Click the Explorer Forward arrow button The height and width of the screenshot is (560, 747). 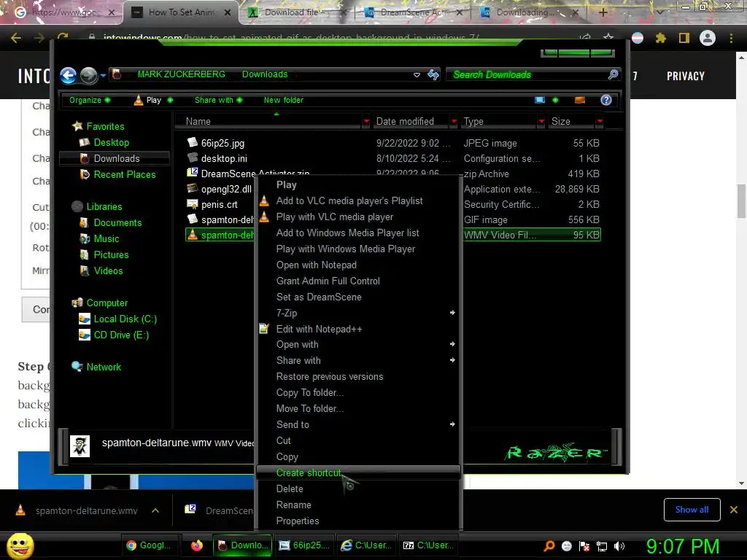tap(88, 75)
